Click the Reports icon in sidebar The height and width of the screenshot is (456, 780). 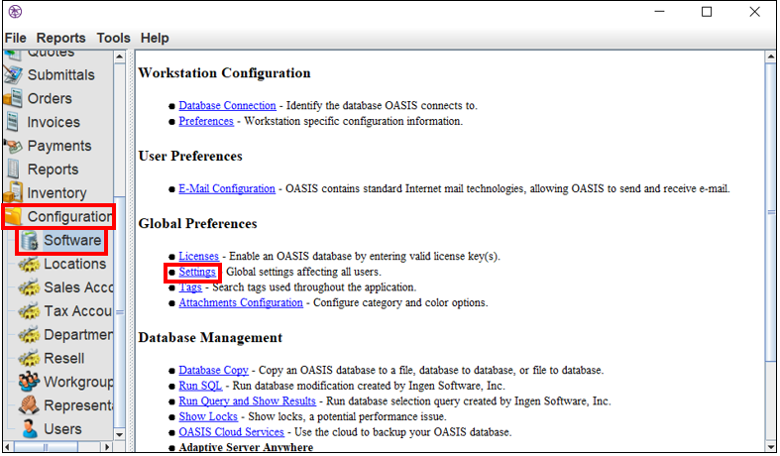click(x=13, y=169)
